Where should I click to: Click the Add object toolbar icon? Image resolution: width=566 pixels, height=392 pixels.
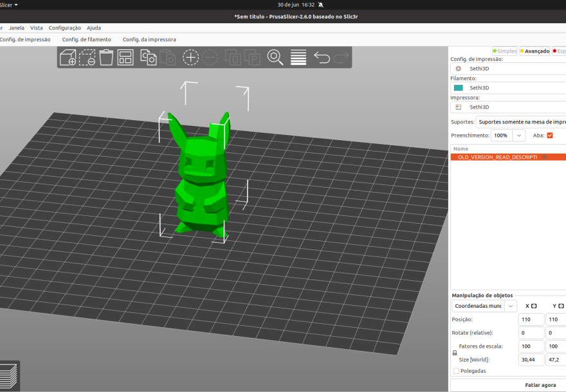click(x=68, y=57)
